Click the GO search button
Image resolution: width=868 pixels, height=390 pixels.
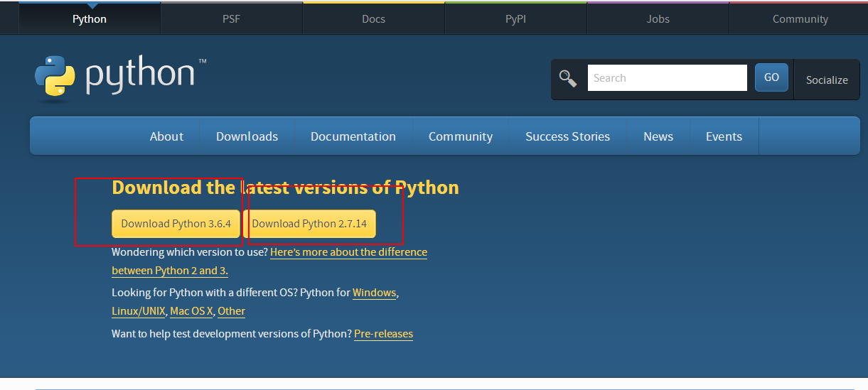[771, 77]
